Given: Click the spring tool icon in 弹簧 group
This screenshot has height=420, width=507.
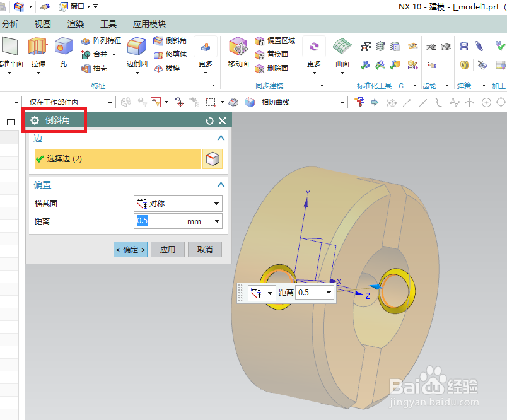Looking at the screenshot, I should [x=464, y=46].
